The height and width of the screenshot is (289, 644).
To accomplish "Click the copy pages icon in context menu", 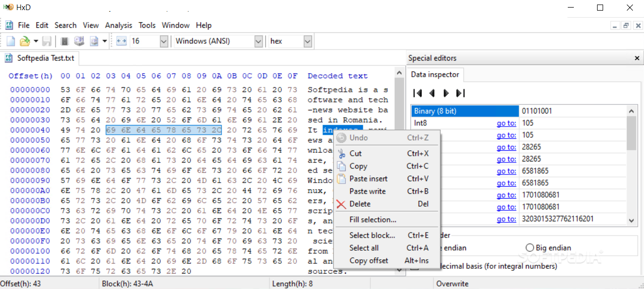I will point(341,166).
